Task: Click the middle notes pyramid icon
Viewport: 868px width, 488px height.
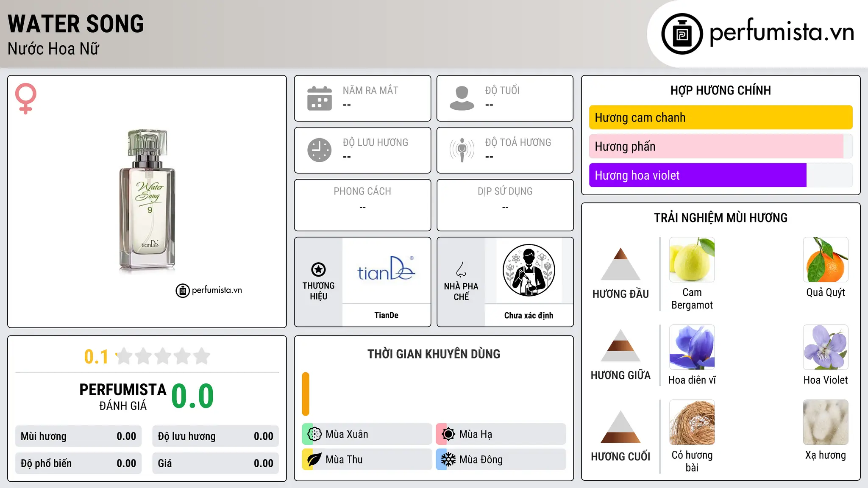Action: tap(620, 345)
